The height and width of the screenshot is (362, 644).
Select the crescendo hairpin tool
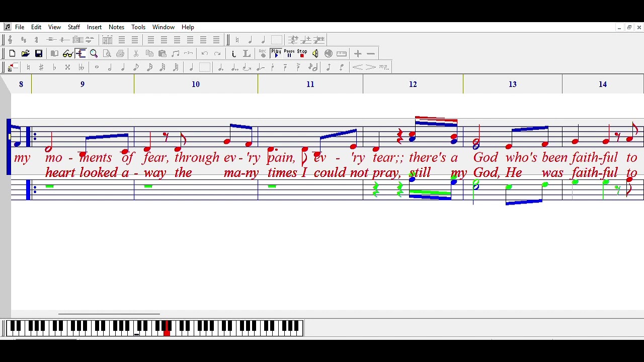point(357,67)
